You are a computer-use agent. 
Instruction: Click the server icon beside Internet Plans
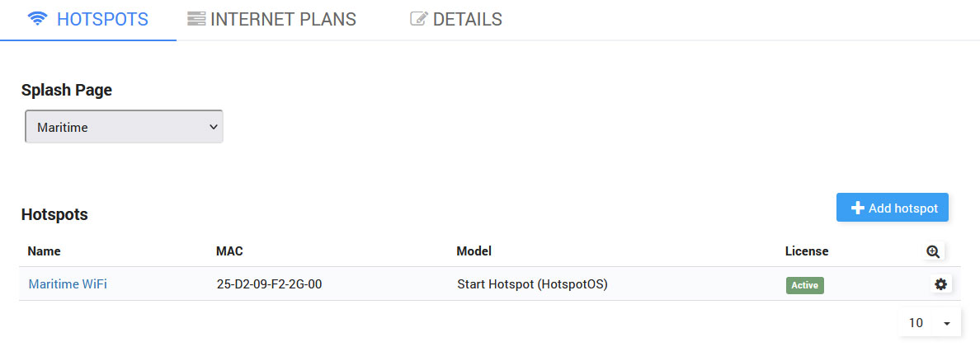tap(196, 19)
